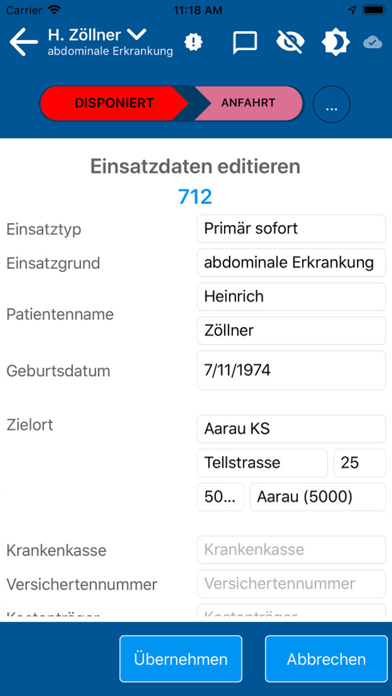Toggle the day/night brightness mode icon
This screenshot has width=392, height=696.
pyautogui.click(x=336, y=43)
